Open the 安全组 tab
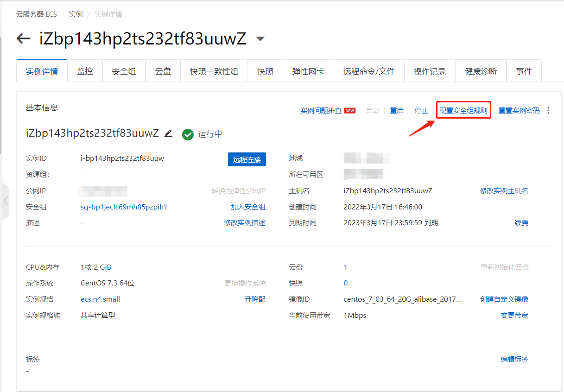Screen dimensions: 564x392 (x=124, y=71)
